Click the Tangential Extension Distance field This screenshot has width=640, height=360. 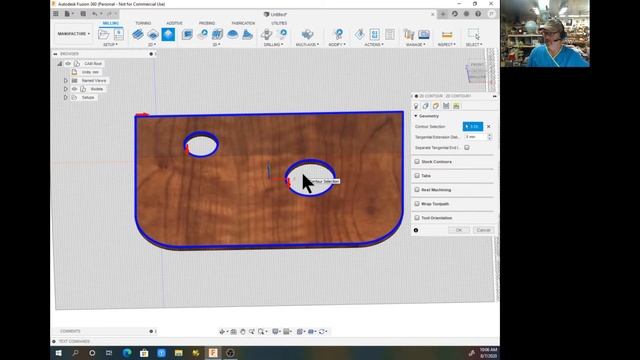pos(476,137)
